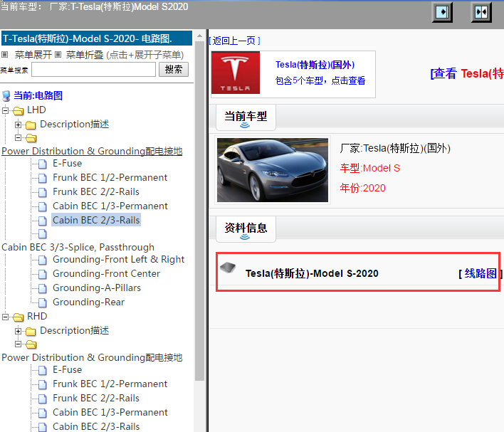Open Grounding-Front Left & Right

[119, 259]
